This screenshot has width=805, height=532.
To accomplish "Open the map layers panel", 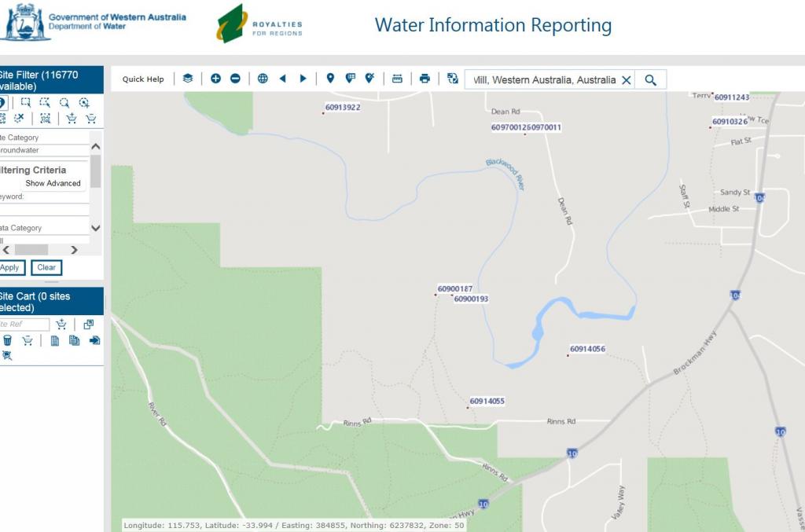I will (187, 79).
